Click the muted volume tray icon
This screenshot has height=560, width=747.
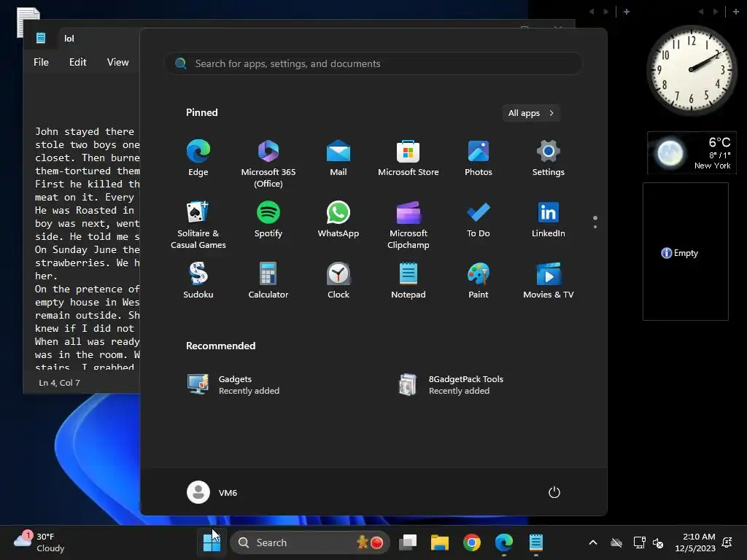tap(658, 542)
